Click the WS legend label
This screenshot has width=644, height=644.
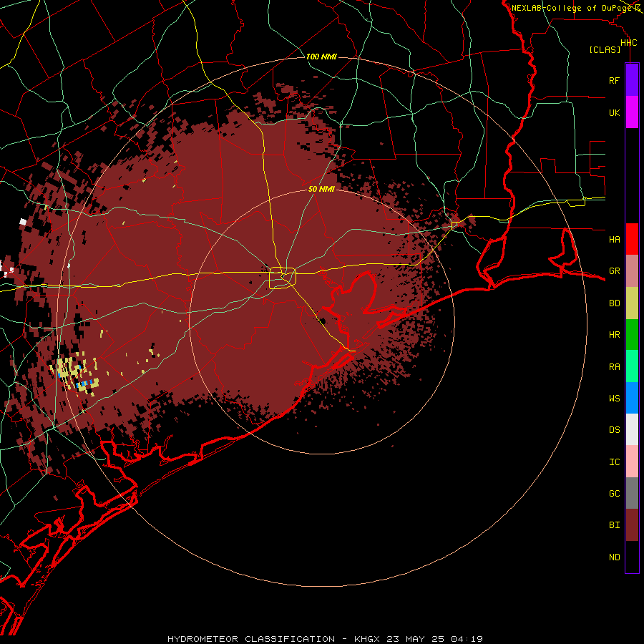click(614, 398)
